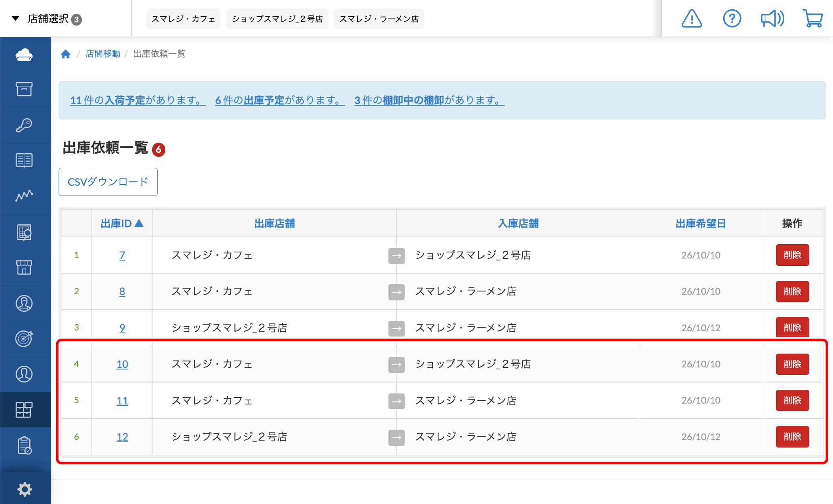Click the home icon in breadcrumb

click(65, 54)
